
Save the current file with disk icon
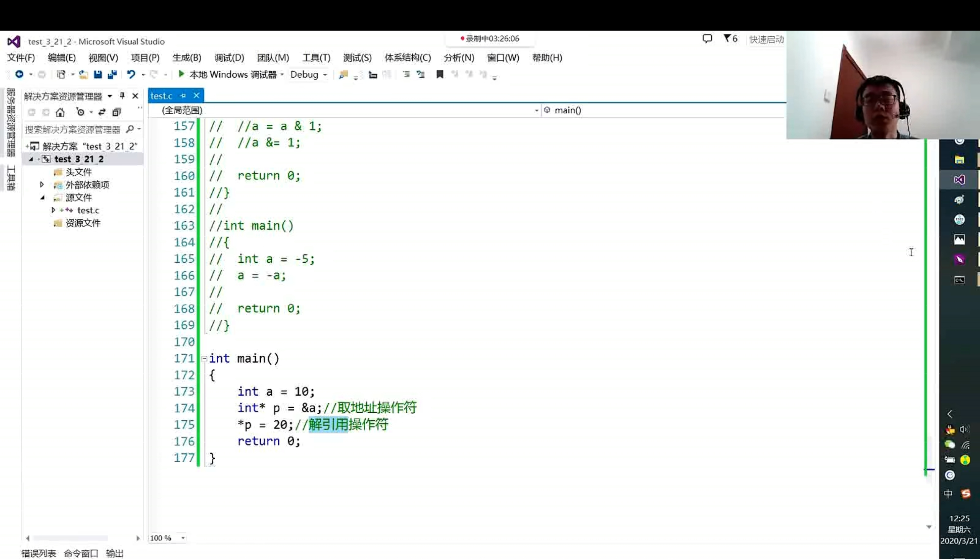[x=98, y=74]
